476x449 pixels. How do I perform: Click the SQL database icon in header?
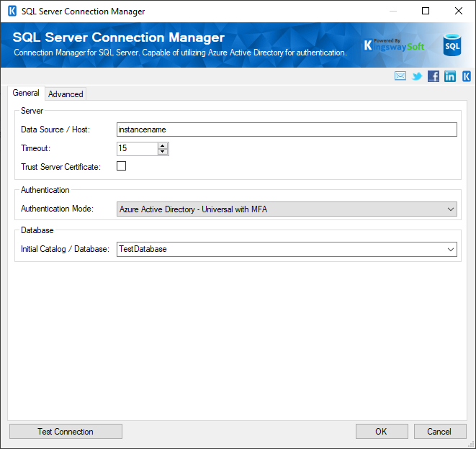(x=452, y=45)
